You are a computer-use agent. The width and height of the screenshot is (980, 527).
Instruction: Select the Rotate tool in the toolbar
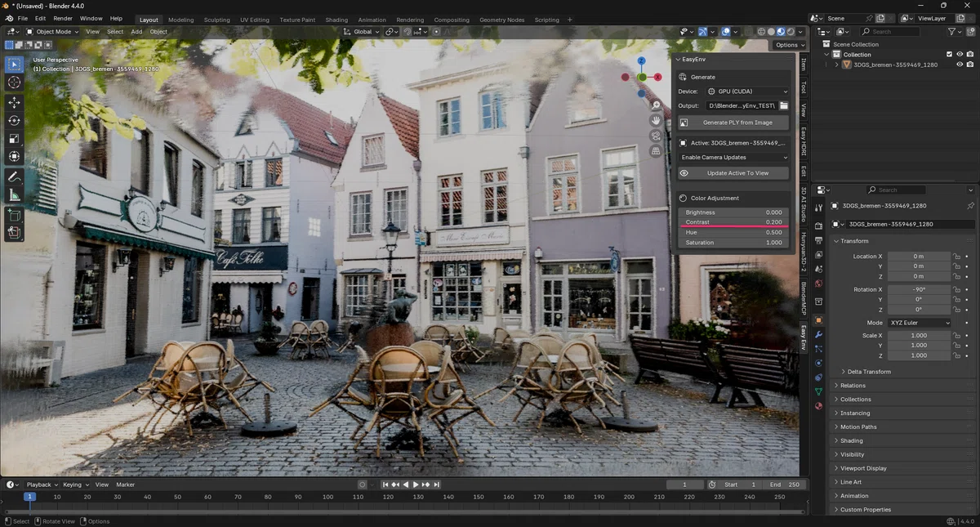point(14,120)
